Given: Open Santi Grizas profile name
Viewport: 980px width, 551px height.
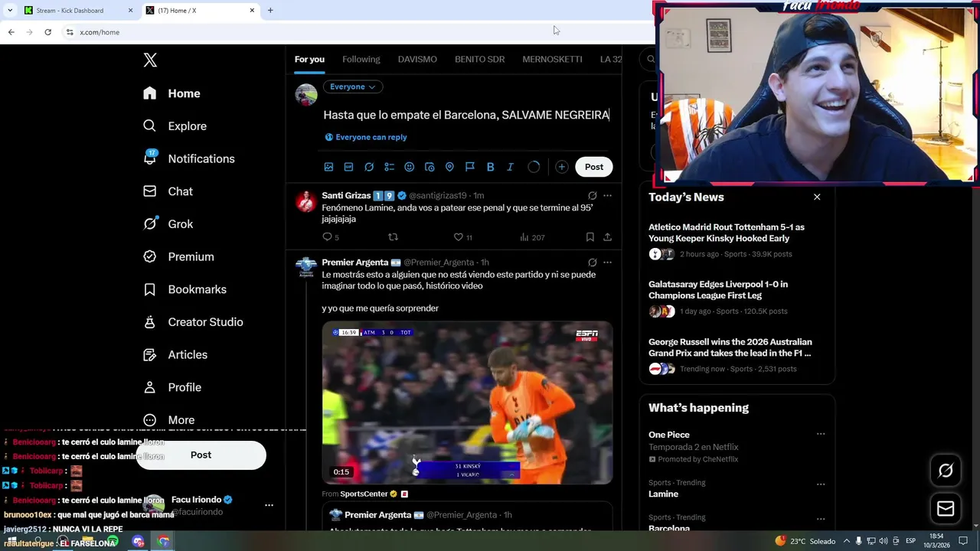Looking at the screenshot, I should coord(346,196).
